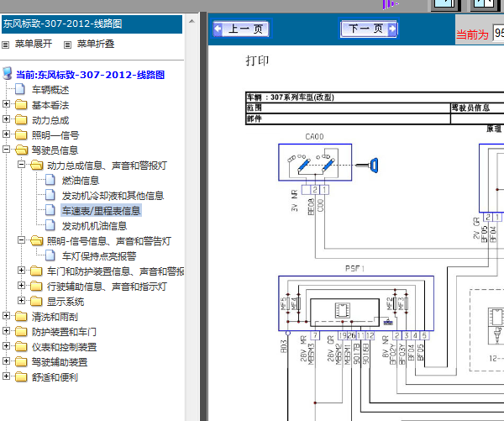The image size is (504, 421).
Task: Click the 下一页 next page button
Action: [369, 29]
